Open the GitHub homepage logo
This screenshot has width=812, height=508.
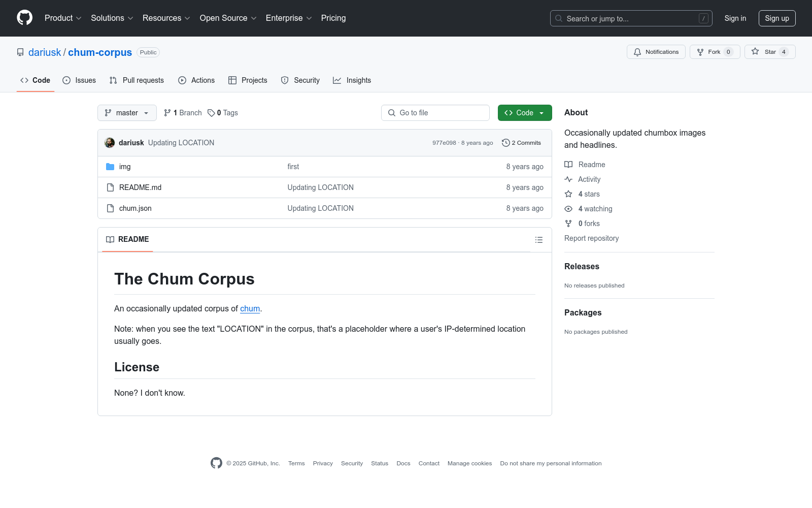pyautogui.click(x=24, y=18)
